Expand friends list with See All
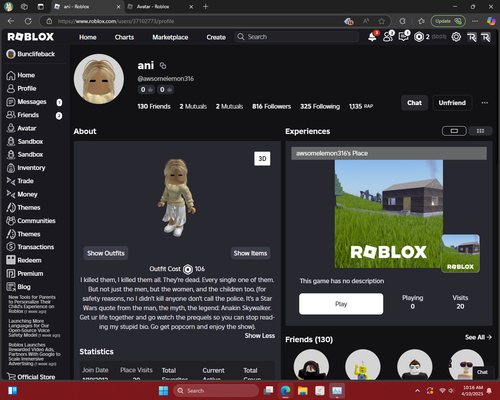Viewport: 500px width, 400px height. point(478,337)
